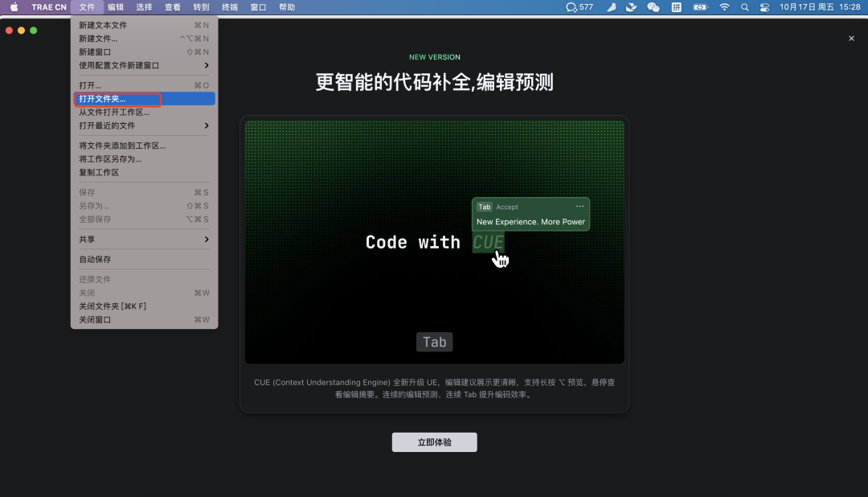This screenshot has width=868, height=497.
Task: Select 关闭窗口 menu entry
Action: [x=144, y=320]
